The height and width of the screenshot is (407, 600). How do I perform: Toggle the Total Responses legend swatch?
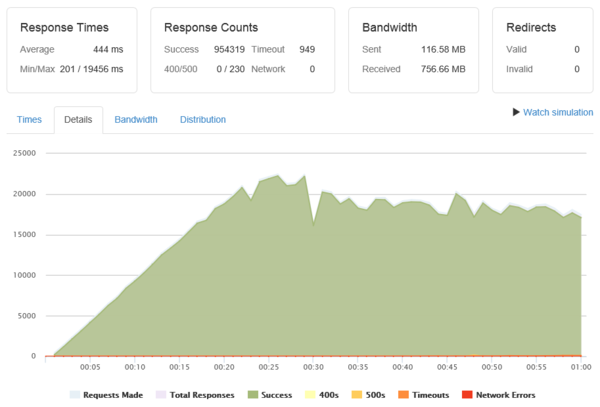click(161, 395)
